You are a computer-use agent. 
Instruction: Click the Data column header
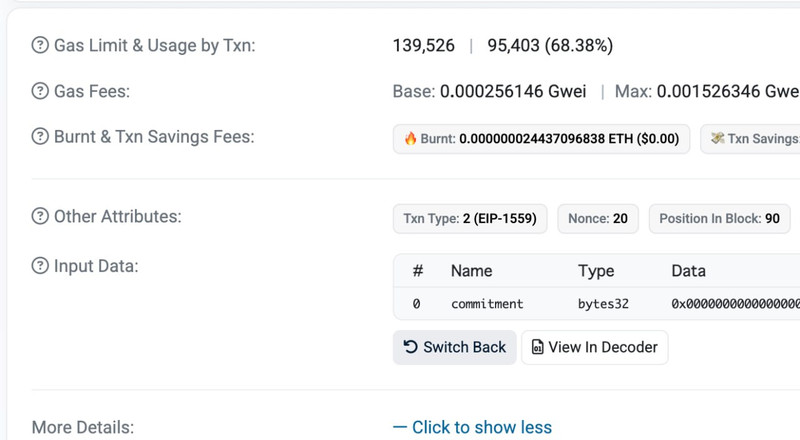pyautogui.click(x=688, y=271)
